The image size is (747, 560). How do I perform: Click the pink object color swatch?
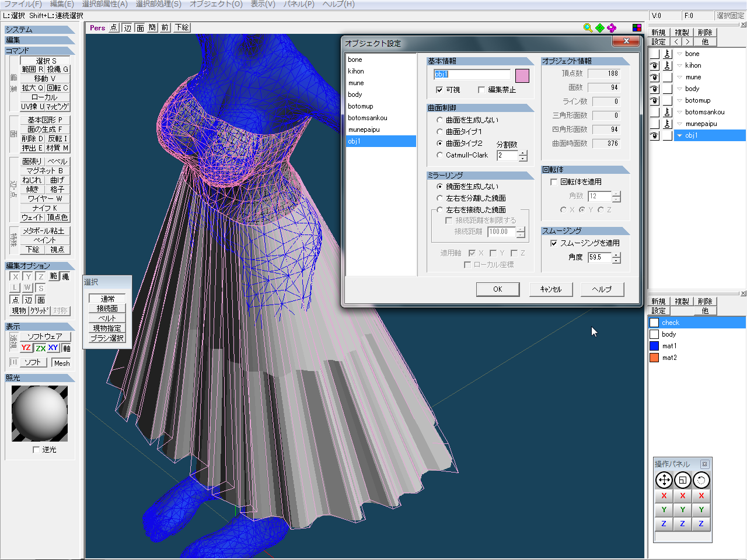522,75
